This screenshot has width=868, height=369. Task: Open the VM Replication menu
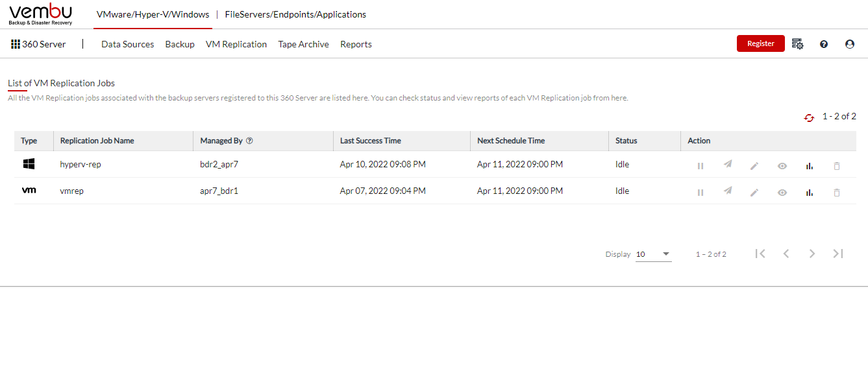pos(236,44)
